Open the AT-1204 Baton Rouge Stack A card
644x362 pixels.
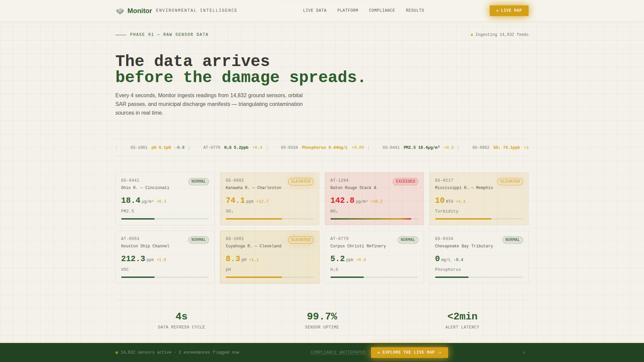point(374,199)
